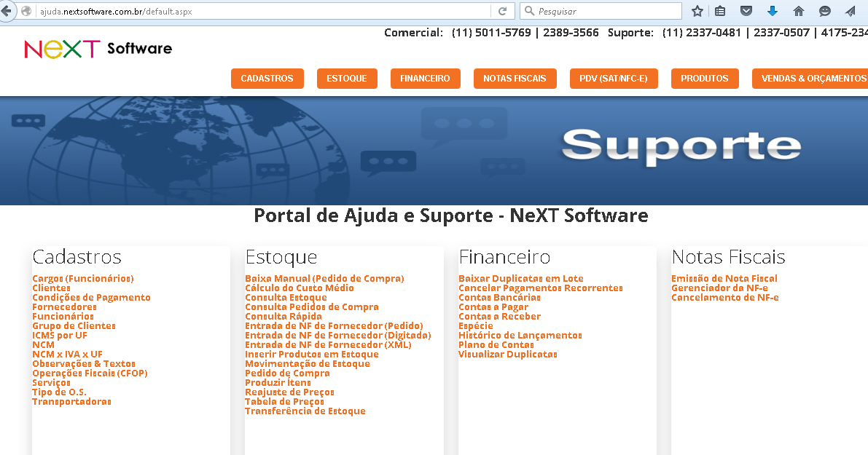Open the Contas a Pagar page

point(493,306)
